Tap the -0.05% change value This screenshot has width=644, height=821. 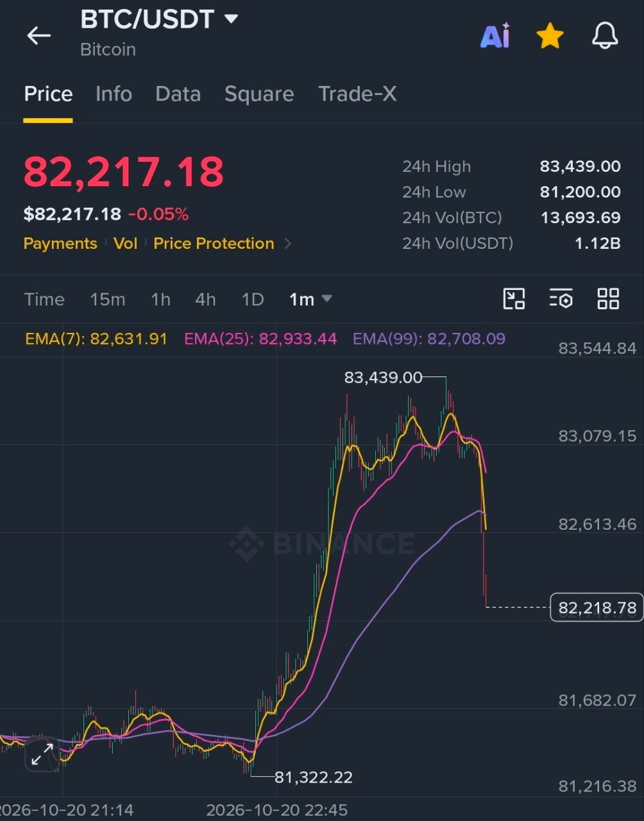[x=158, y=214]
